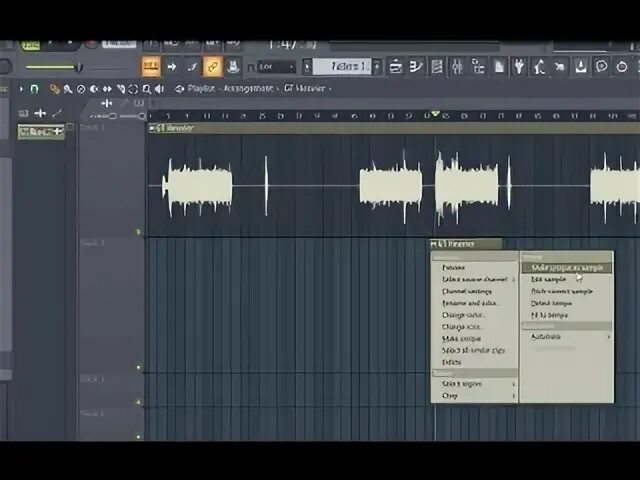This screenshot has height=480, width=640.
Task: Open the audio clip menu arrow at the first clip's title
Action: point(152,128)
